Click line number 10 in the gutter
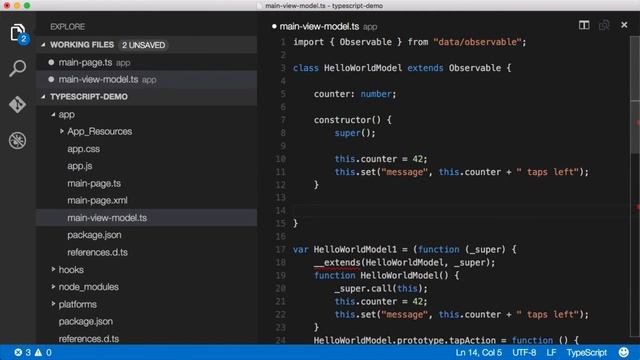The image size is (640, 360). click(x=280, y=159)
